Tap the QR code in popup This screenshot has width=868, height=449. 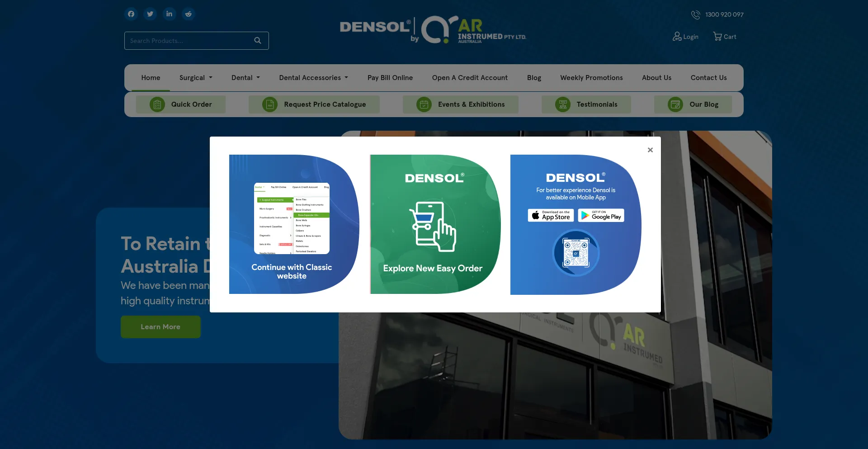point(576,253)
